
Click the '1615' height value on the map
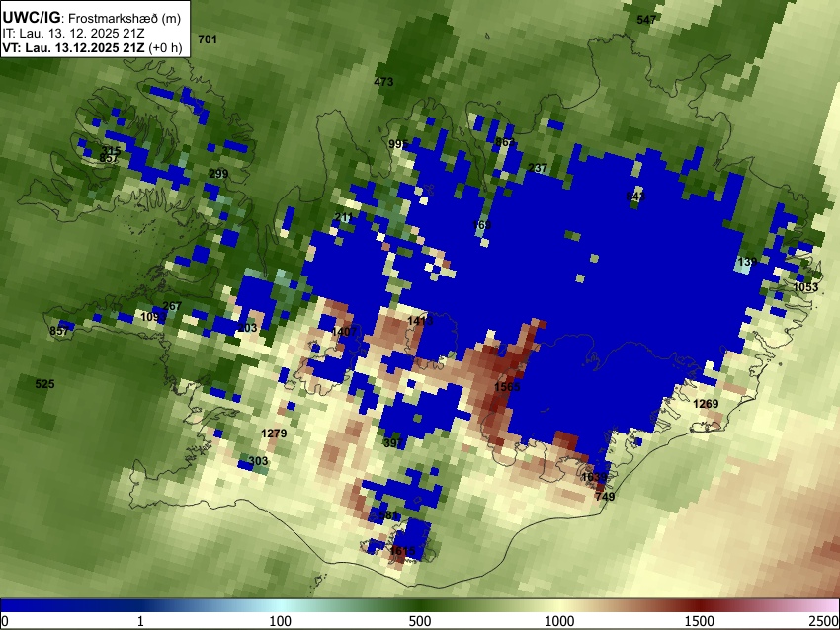(x=402, y=551)
